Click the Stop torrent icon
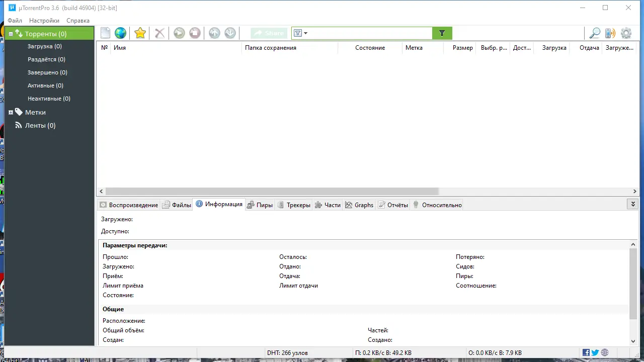 pos(195,33)
